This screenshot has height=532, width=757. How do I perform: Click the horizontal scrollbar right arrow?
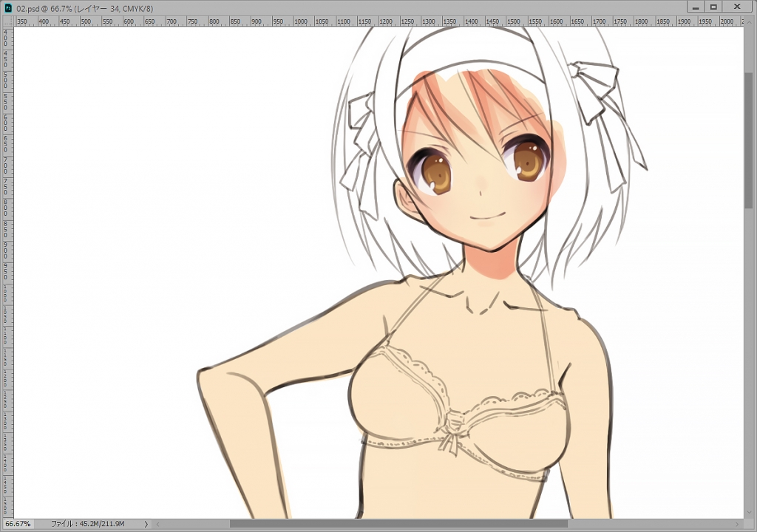click(739, 524)
